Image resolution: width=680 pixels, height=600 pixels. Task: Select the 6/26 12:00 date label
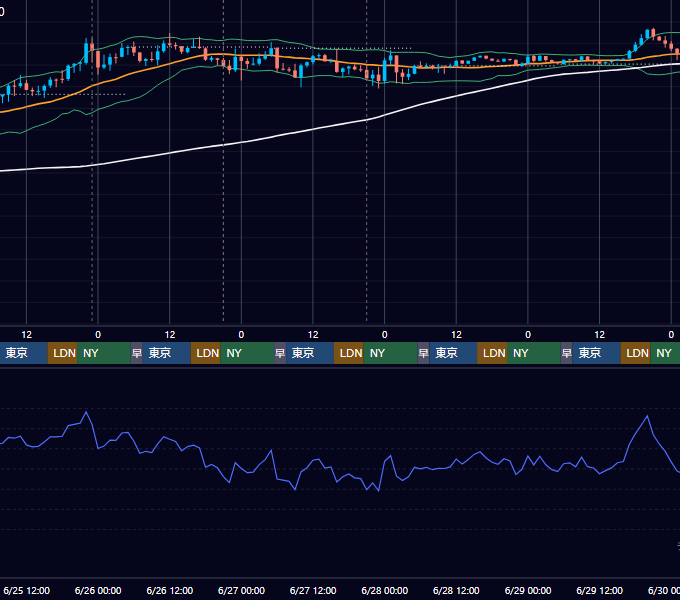[x=170, y=590]
